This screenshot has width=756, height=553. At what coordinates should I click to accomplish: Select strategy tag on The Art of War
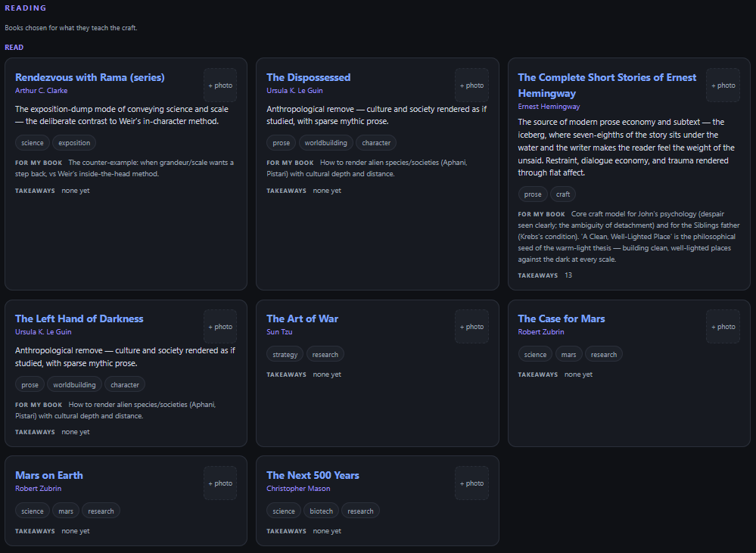(x=285, y=354)
